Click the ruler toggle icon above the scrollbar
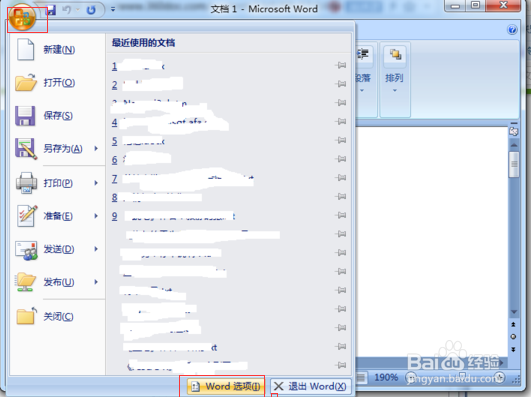This screenshot has height=397, width=531. (514, 131)
